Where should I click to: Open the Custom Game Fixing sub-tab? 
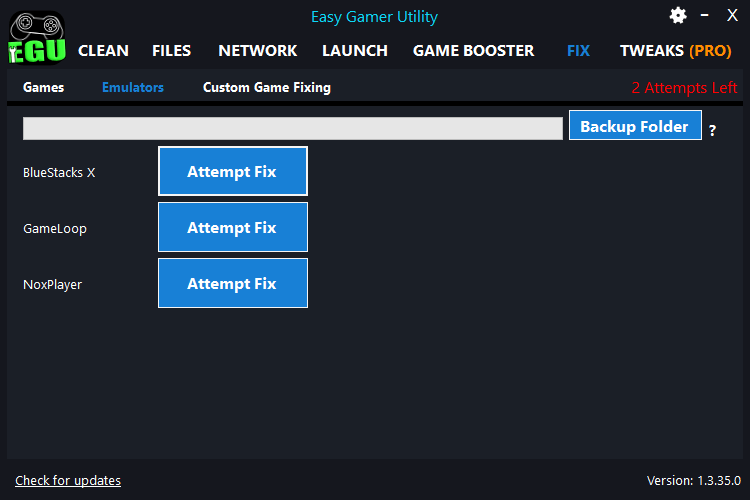pyautogui.click(x=267, y=88)
